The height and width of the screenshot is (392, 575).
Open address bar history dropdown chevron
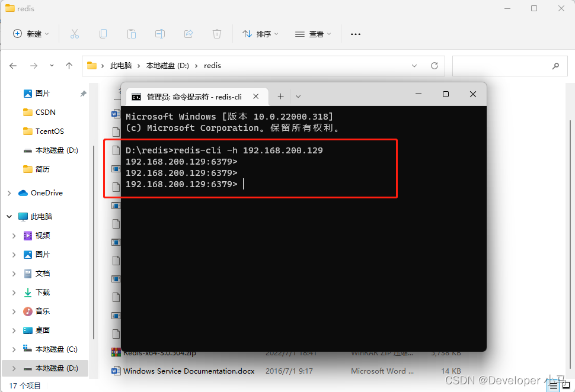(x=414, y=66)
